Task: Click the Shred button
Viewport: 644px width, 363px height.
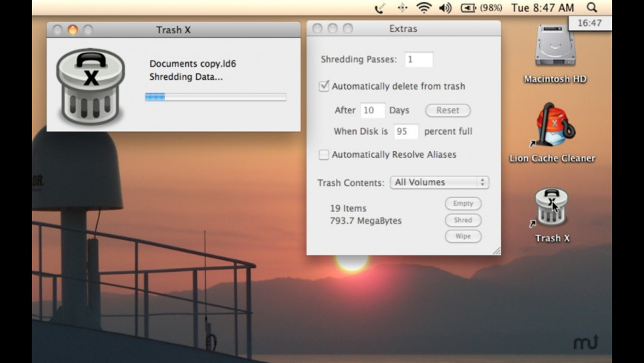Action: pyautogui.click(x=463, y=220)
